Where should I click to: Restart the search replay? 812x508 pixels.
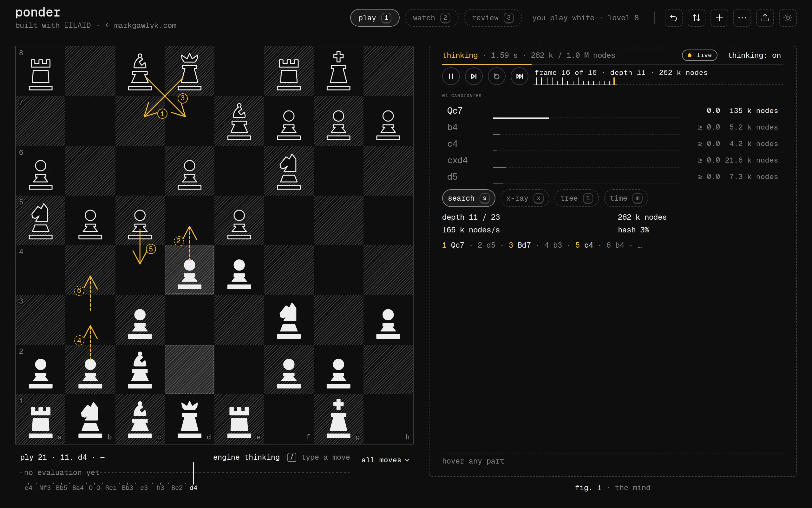click(x=497, y=76)
